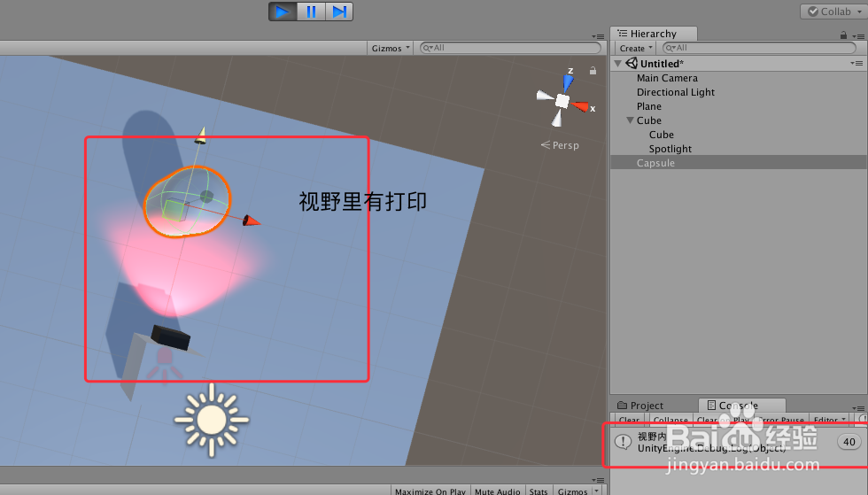
Task: Switch to the Hierarchy tab
Action: click(x=654, y=34)
